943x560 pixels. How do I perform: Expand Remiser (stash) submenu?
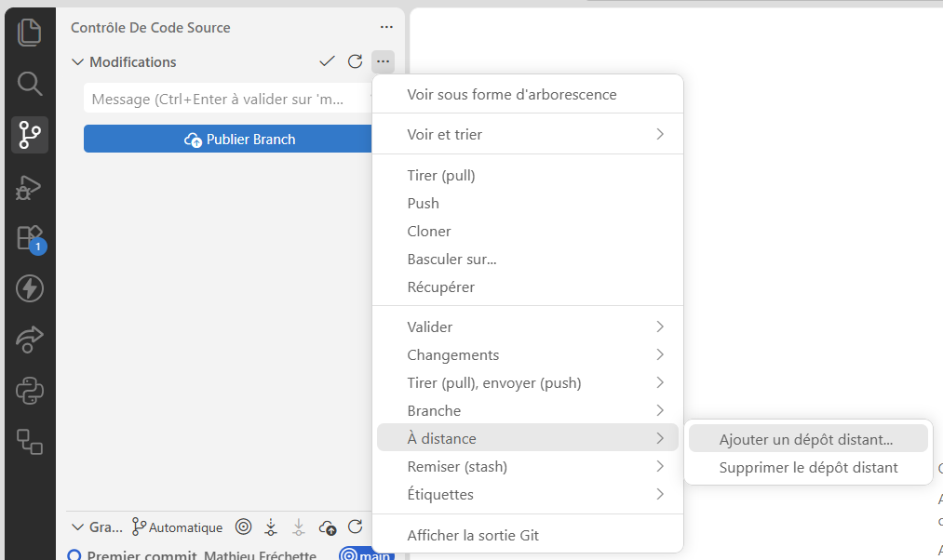(x=528, y=467)
